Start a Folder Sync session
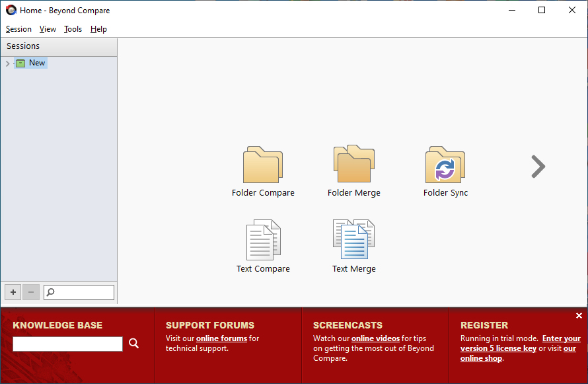Screen dimensions: 588x384 pos(445,165)
